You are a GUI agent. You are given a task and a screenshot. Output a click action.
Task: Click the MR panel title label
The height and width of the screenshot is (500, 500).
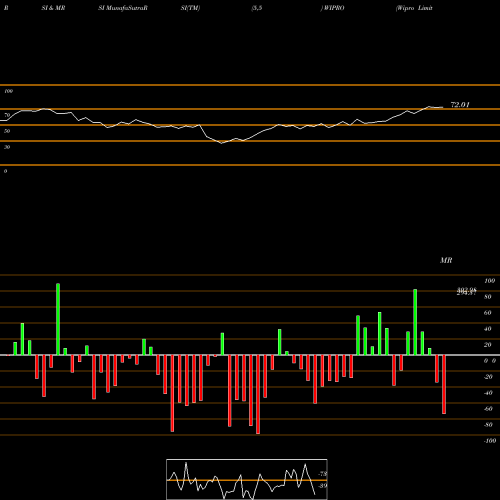446,260
